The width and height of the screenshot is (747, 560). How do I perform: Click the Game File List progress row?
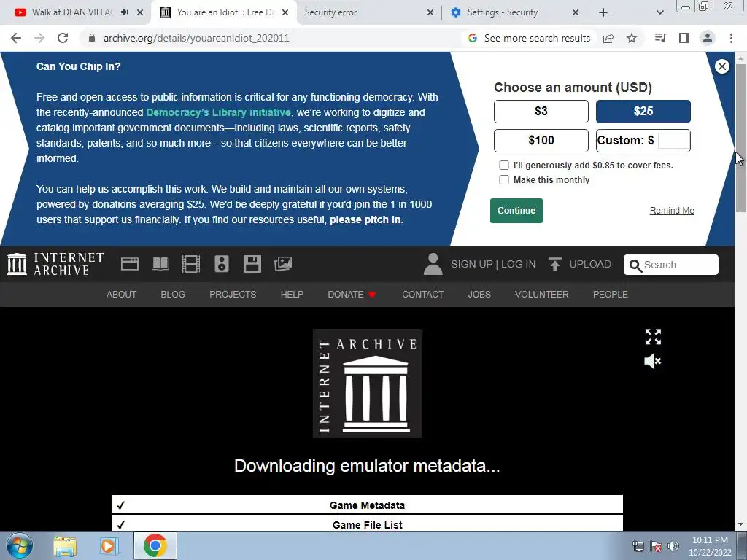(368, 524)
